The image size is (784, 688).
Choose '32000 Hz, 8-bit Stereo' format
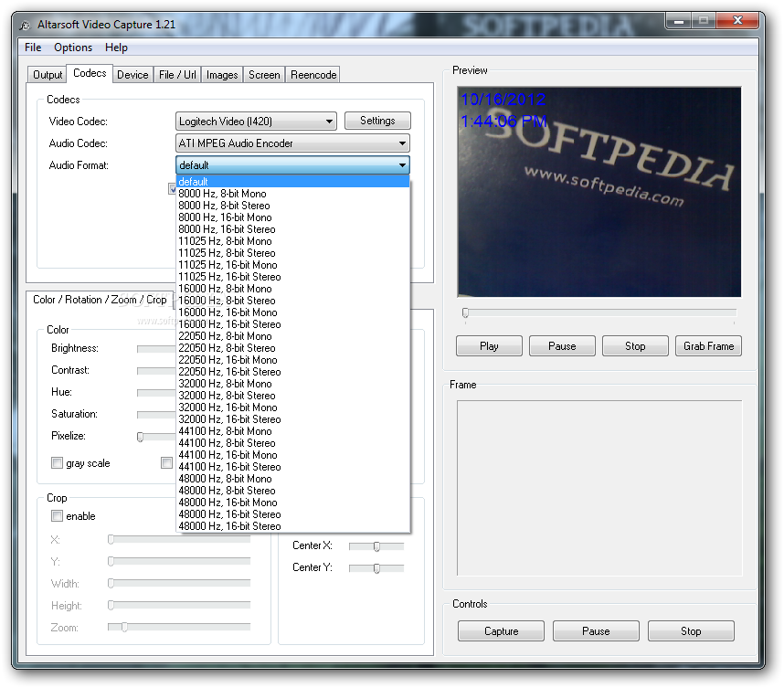click(292, 396)
